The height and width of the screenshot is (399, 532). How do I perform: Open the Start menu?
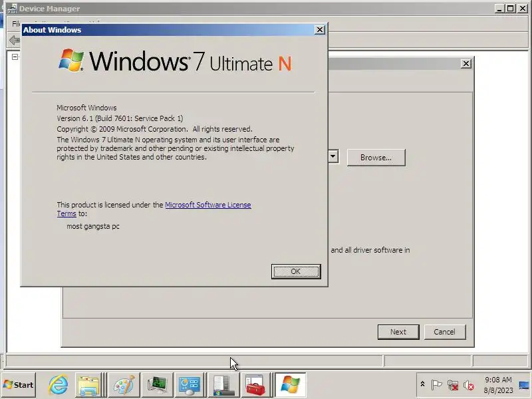[19, 385]
